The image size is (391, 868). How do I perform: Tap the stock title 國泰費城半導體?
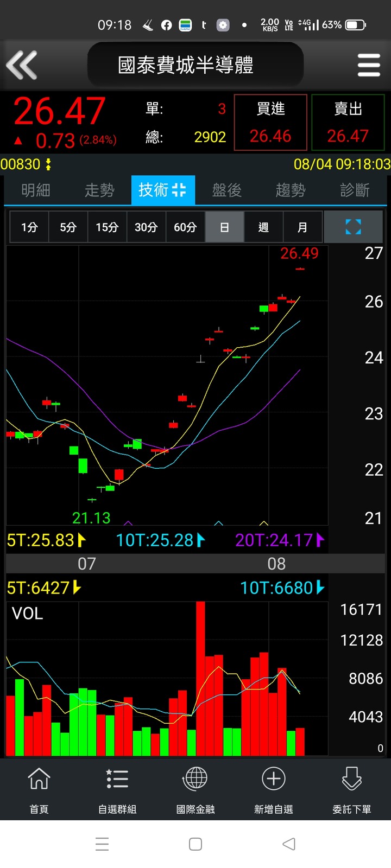(186, 65)
